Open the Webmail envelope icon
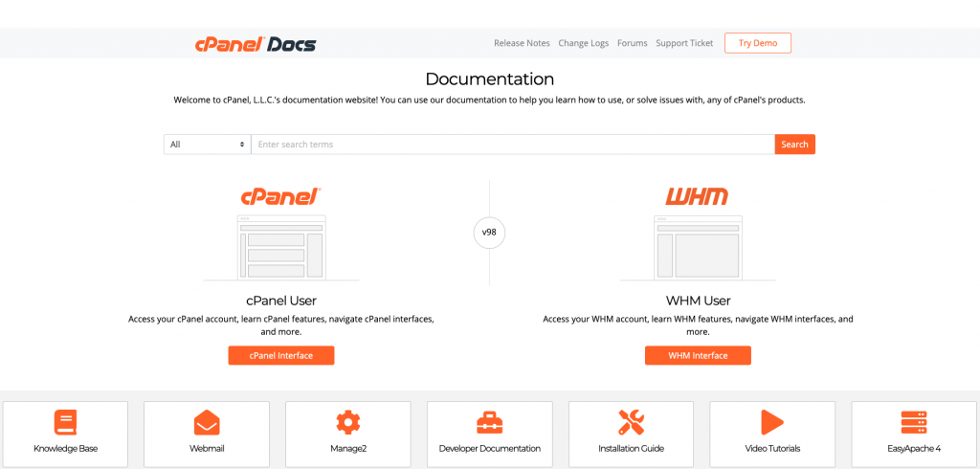Screen dimensions: 980x469 point(207,423)
